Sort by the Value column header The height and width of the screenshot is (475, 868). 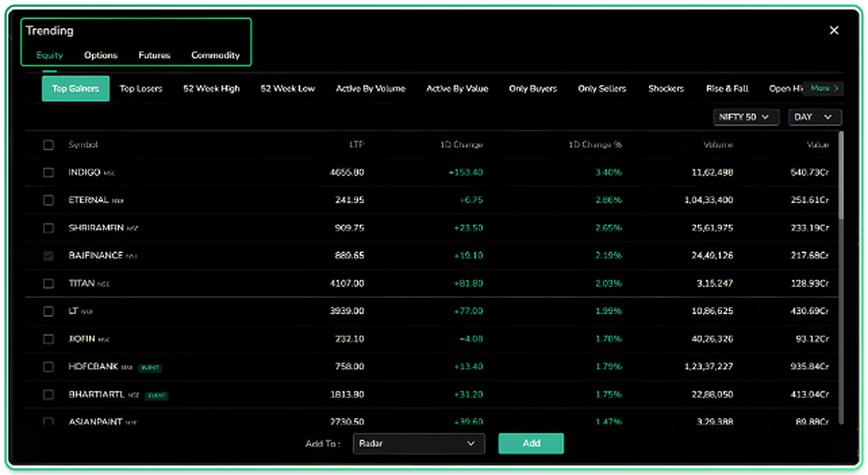point(818,144)
